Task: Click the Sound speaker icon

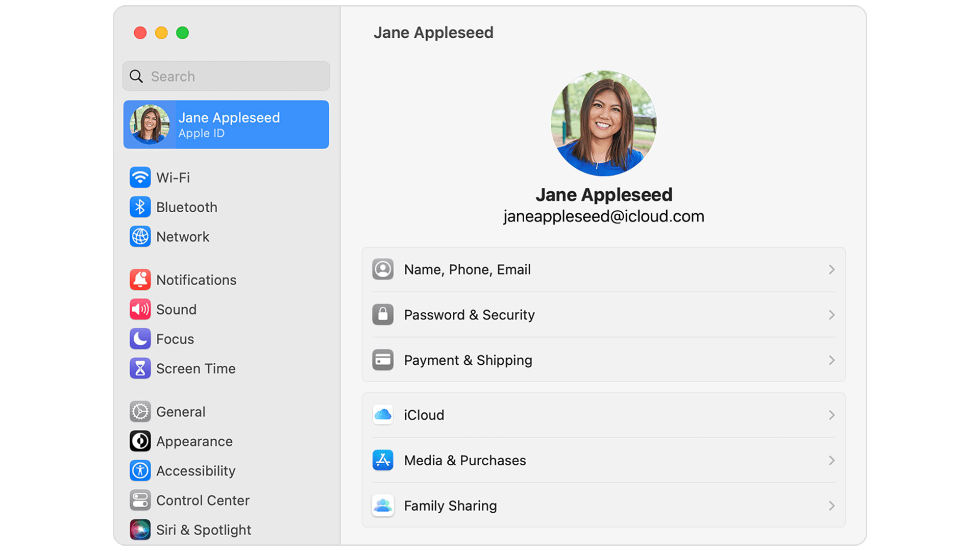Action: 140,309
